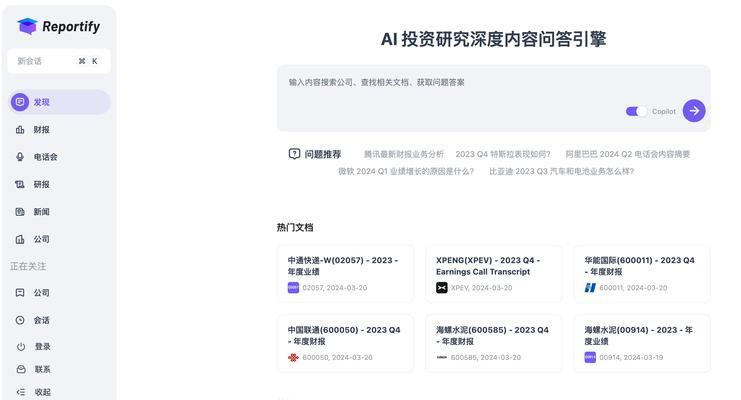Click the 02057 purple company logo
The height and width of the screenshot is (400, 741).
click(x=293, y=287)
